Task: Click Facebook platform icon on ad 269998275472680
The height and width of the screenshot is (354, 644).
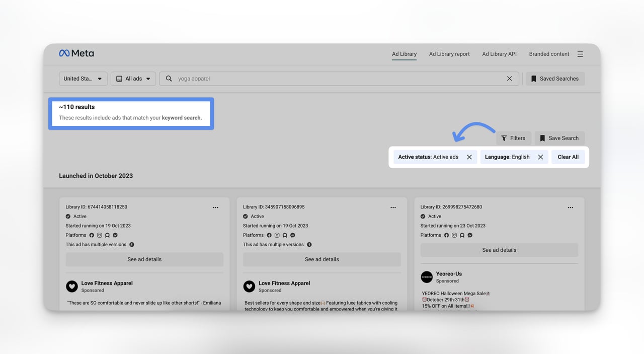Action: tap(446, 235)
